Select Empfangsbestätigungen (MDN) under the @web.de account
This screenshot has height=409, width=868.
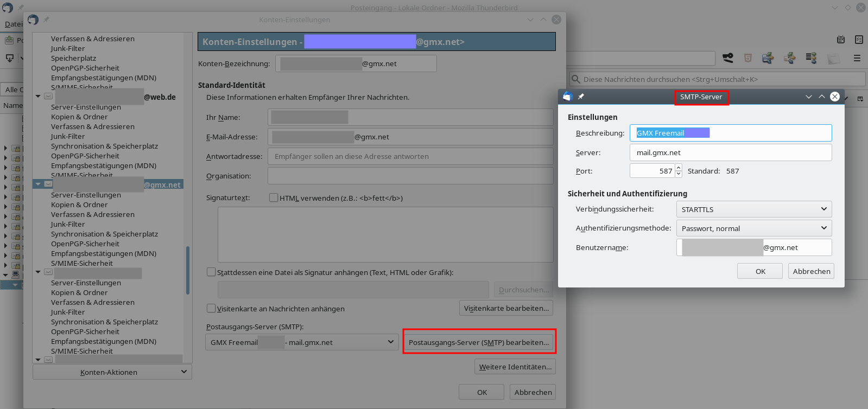(103, 165)
